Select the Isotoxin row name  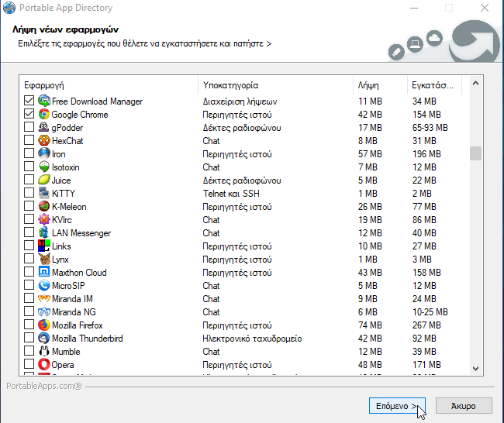(66, 167)
